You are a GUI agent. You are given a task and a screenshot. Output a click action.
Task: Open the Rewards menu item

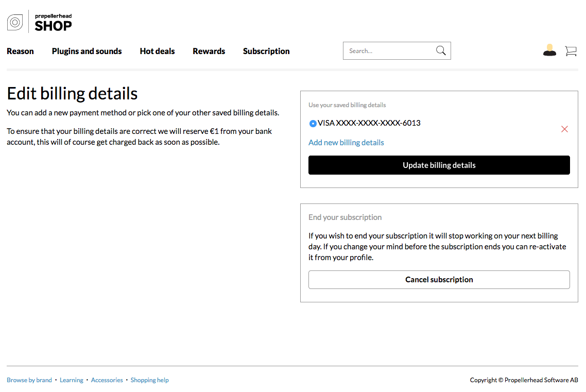click(209, 51)
